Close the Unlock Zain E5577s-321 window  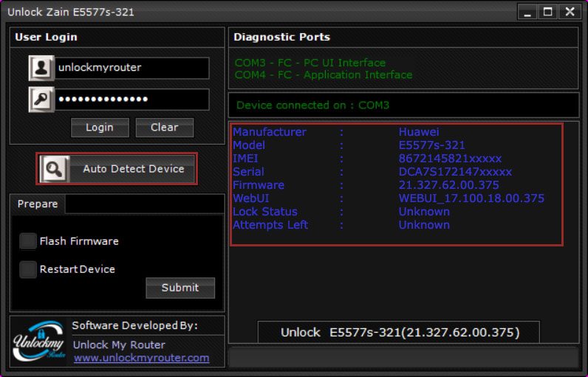click(570, 12)
